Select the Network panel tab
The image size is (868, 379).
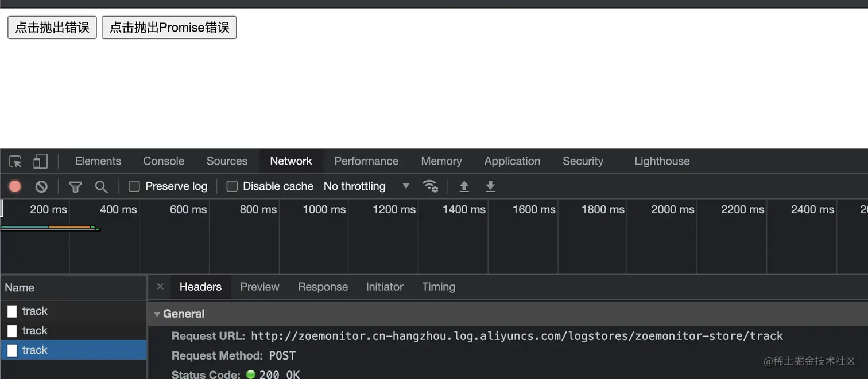(291, 161)
